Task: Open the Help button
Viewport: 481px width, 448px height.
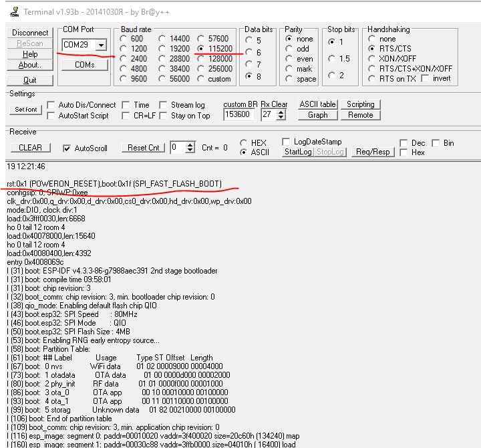Action: [x=30, y=54]
